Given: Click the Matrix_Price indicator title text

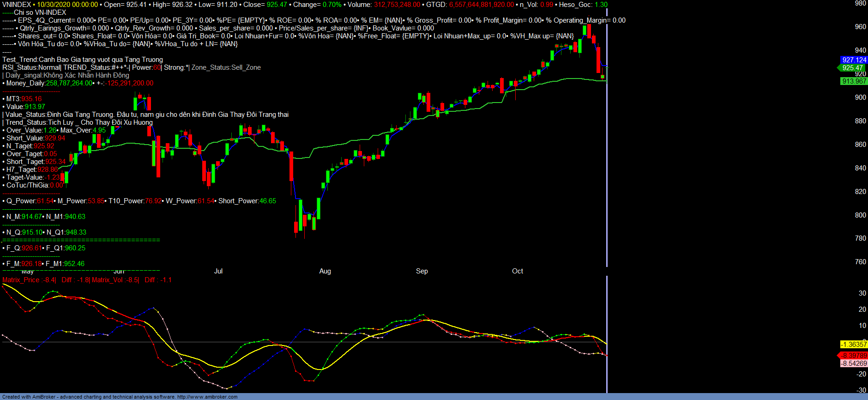Looking at the screenshot, I should click(21, 280).
